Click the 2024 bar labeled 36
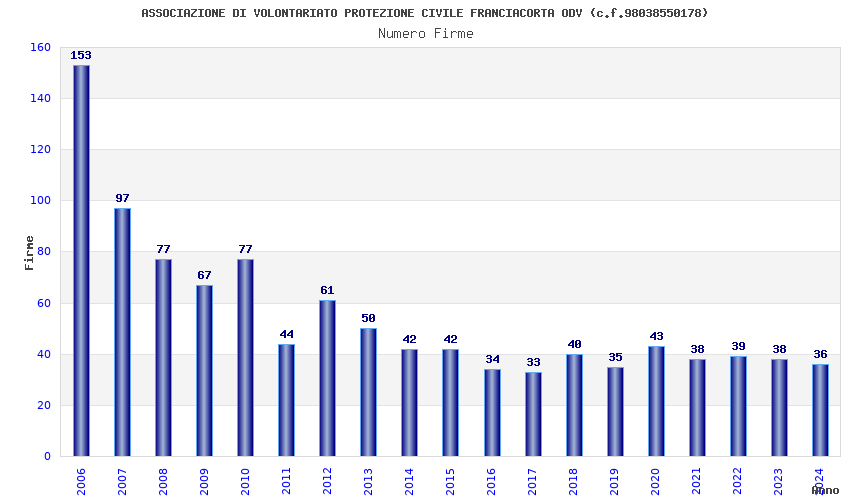 point(821,410)
